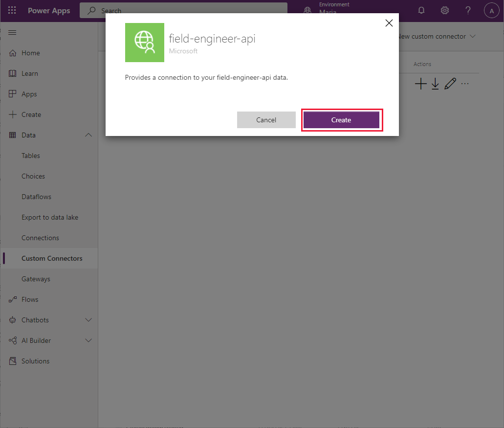Viewport: 504px width, 428px height.
Task: Click the help question mark icon
Action: pyautogui.click(x=468, y=10)
